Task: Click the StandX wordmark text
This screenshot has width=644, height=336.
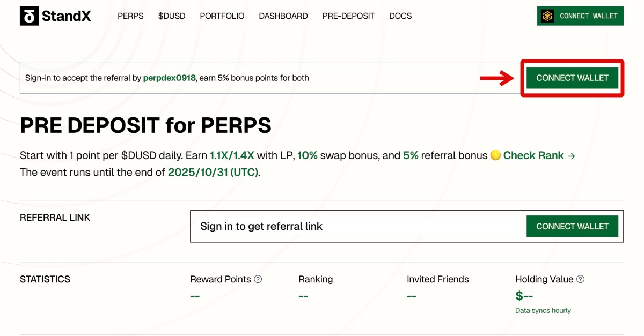Action: click(x=66, y=16)
